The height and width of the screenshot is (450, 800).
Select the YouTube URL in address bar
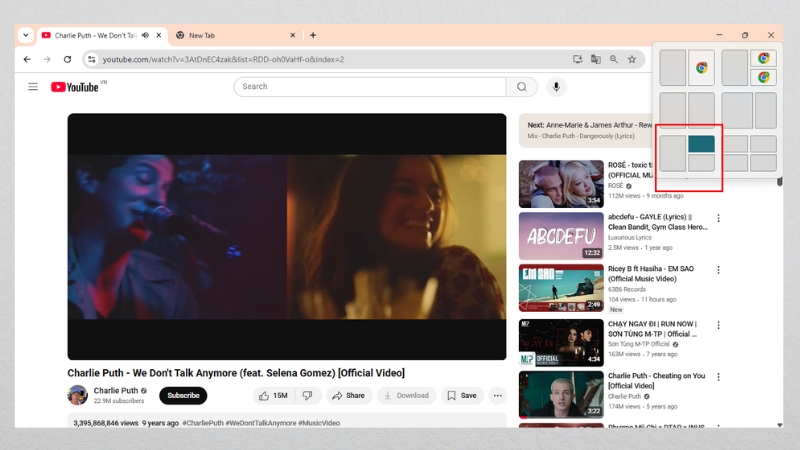tap(223, 59)
